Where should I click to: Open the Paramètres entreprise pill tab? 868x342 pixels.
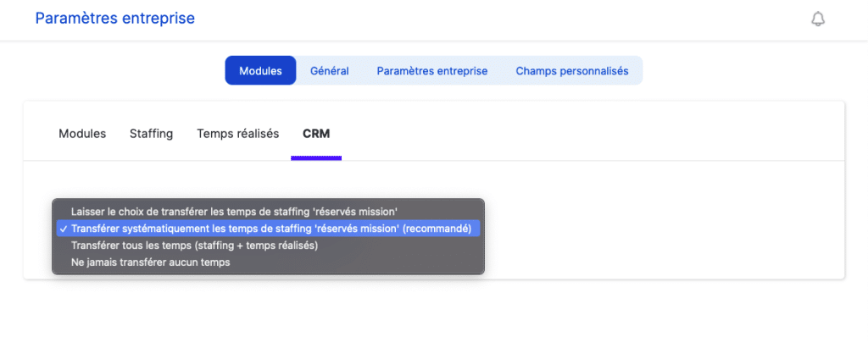pos(432,71)
